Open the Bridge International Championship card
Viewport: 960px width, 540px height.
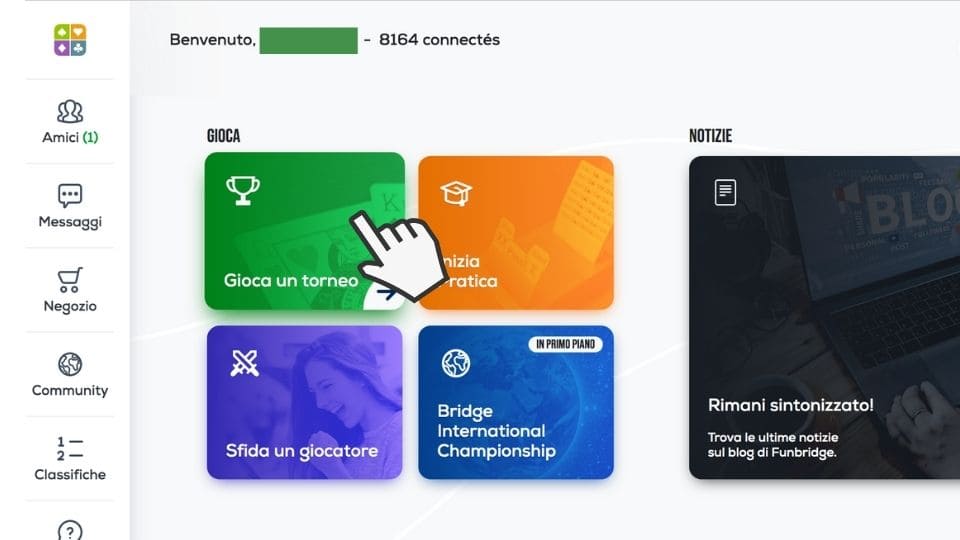pyautogui.click(x=516, y=402)
